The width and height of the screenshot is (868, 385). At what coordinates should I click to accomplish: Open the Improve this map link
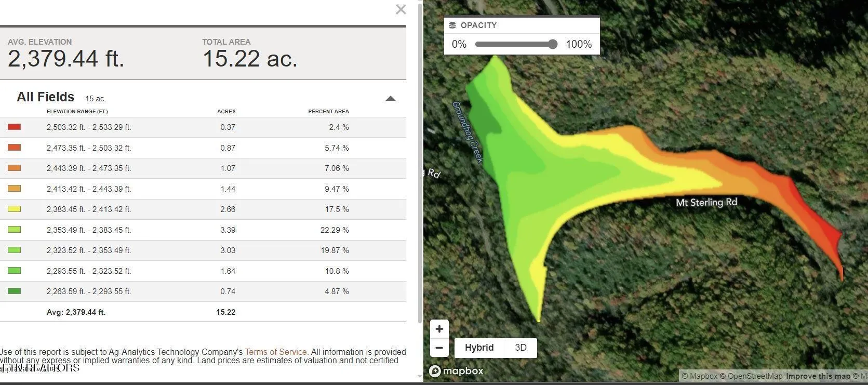point(818,376)
